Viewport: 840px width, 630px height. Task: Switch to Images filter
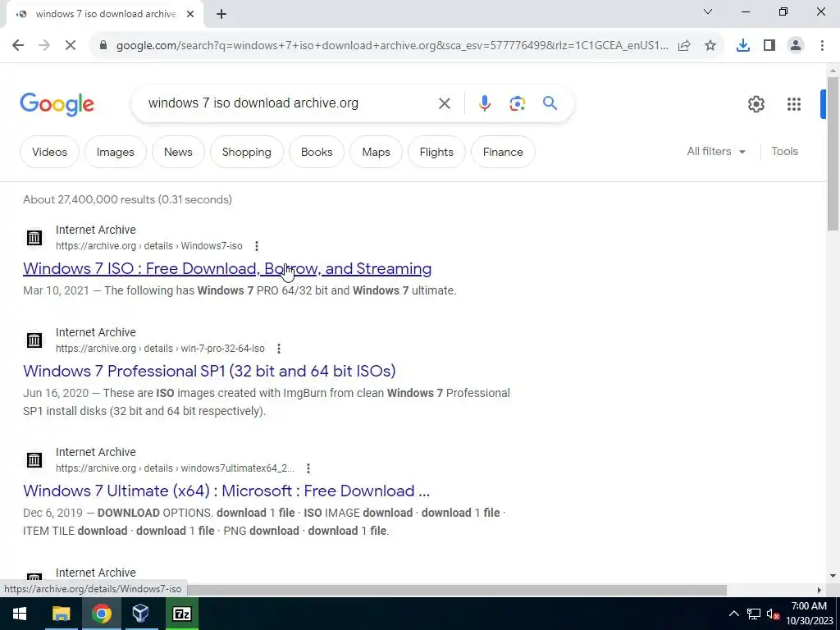[115, 152]
